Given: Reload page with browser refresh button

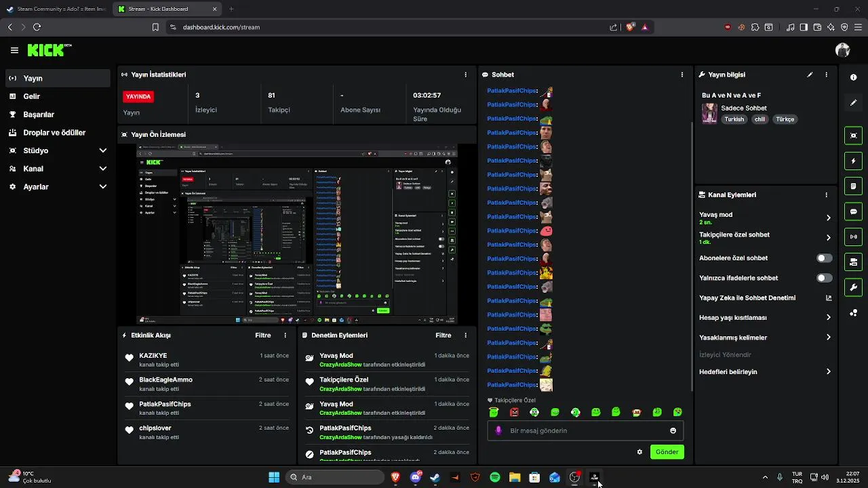Looking at the screenshot, I should (x=37, y=27).
